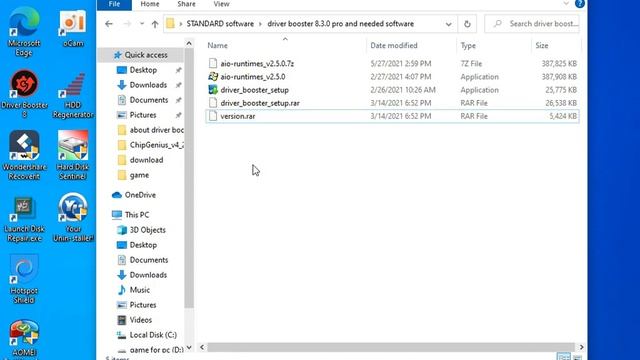The image size is (640, 360).
Task: Open Wondershare Recoverit desktop icon
Action: pyautogui.click(x=24, y=156)
